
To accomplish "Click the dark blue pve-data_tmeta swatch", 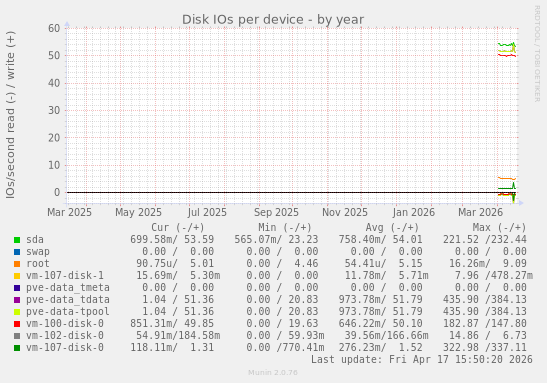I will pos(17,288).
